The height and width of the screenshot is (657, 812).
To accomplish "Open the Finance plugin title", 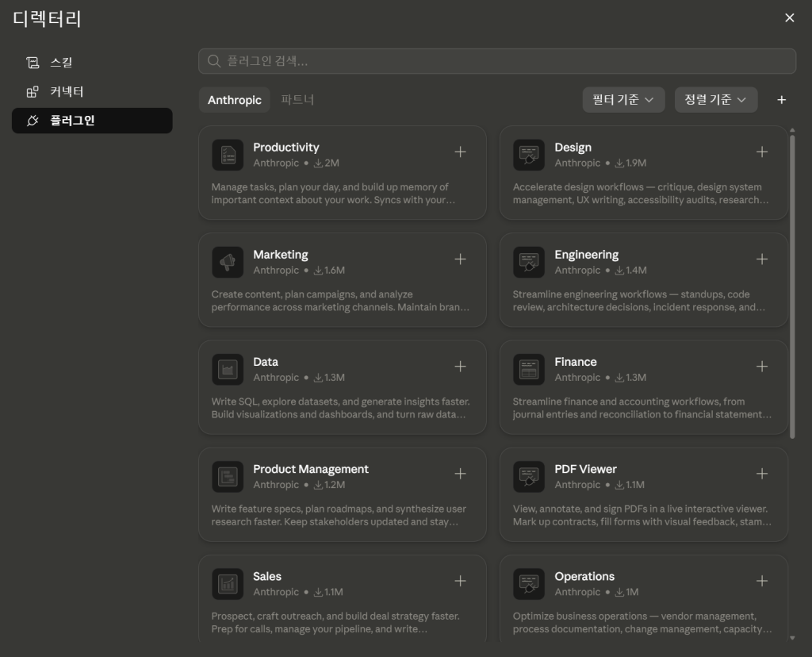I will [576, 362].
